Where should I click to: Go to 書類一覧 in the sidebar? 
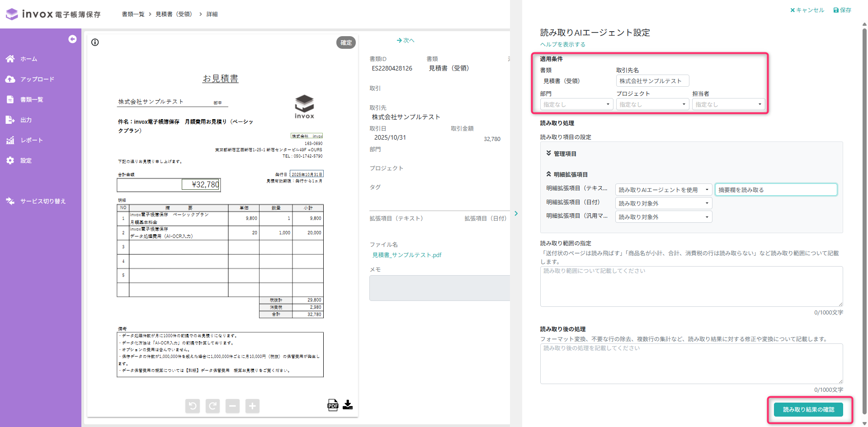31,99
